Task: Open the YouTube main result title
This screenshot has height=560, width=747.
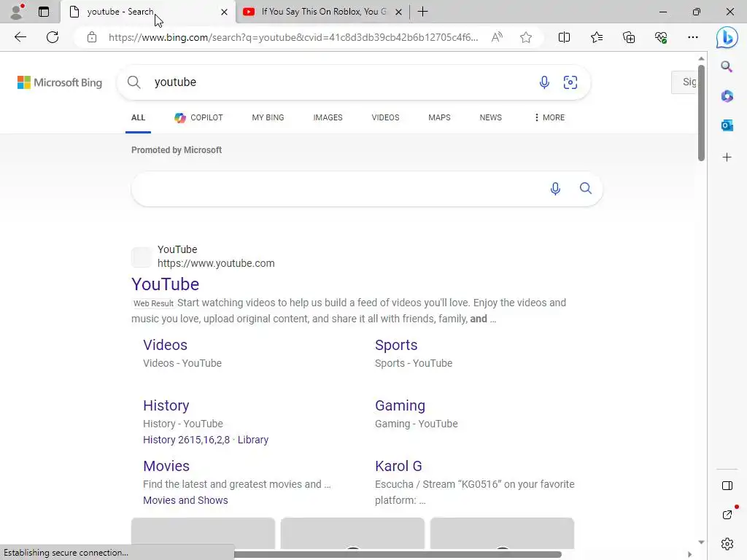Action: [166, 284]
